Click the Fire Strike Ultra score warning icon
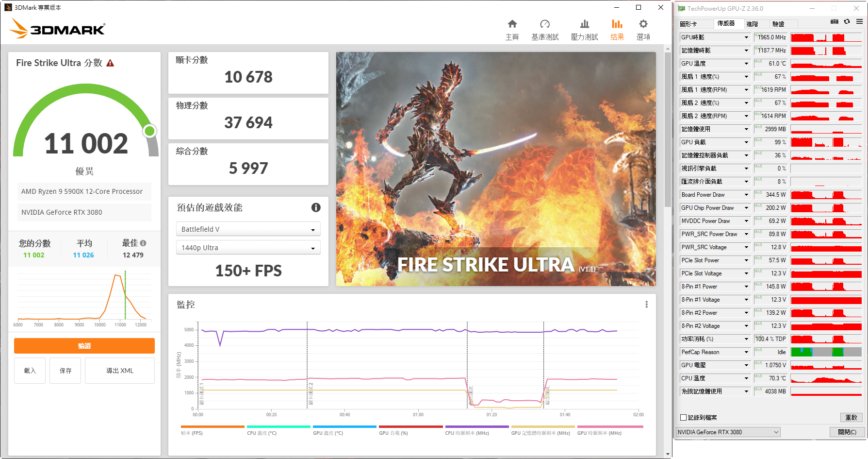Image resolution: width=868 pixels, height=459 pixels. click(x=110, y=63)
